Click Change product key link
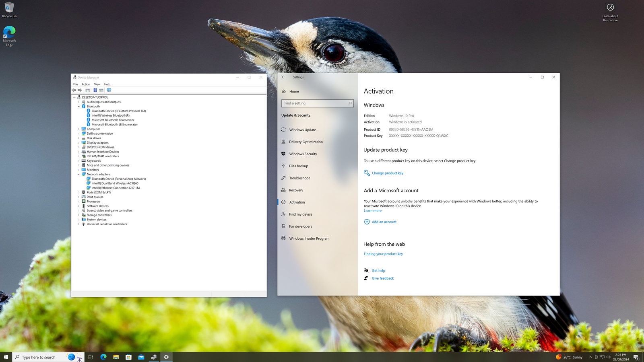The image size is (644, 362). [x=387, y=173]
